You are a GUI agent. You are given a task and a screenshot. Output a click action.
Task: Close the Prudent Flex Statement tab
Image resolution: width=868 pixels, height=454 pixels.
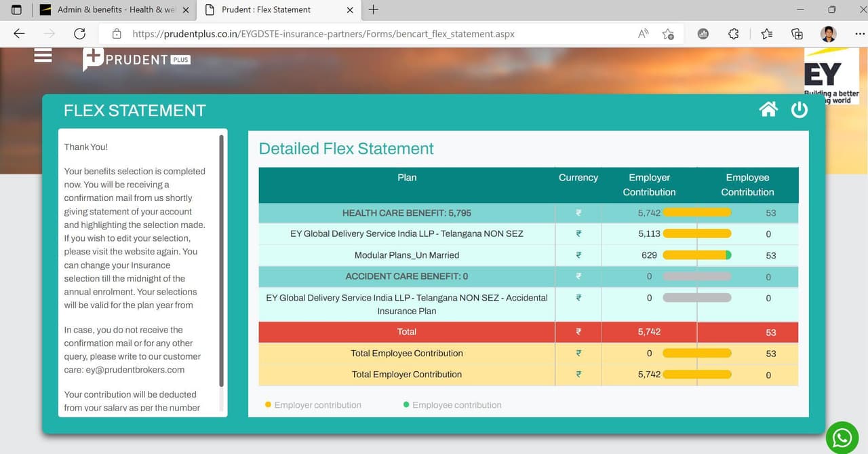click(350, 10)
